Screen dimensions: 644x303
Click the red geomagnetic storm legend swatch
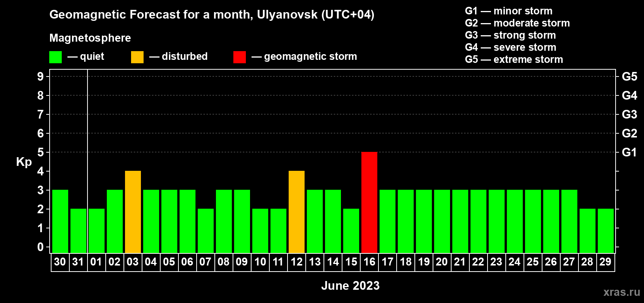tap(239, 57)
